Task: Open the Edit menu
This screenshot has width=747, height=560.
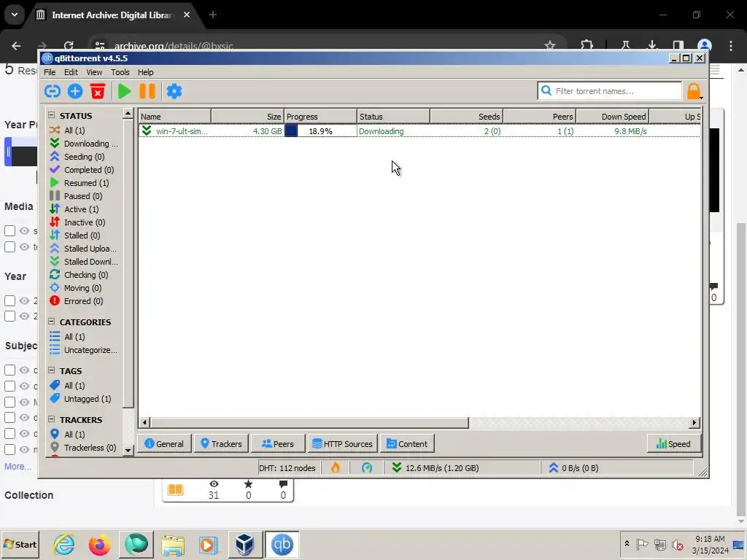Action: (x=71, y=72)
